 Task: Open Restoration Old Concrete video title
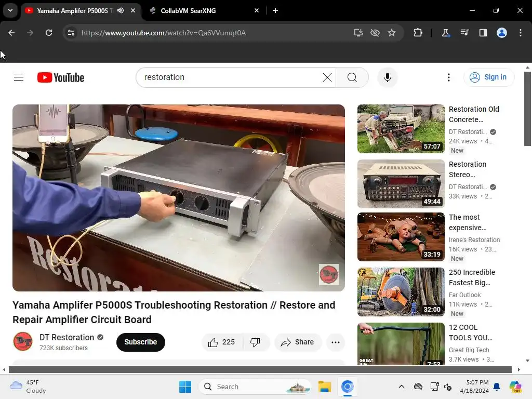click(x=474, y=114)
